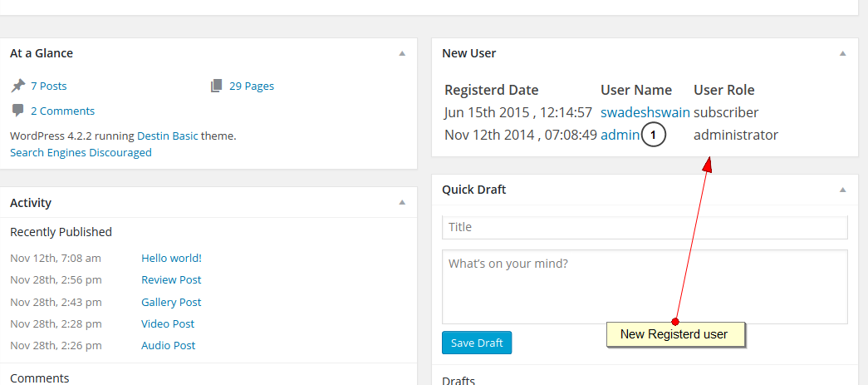Click the What's on your mind textarea
The image size is (868, 385).
[x=645, y=286]
